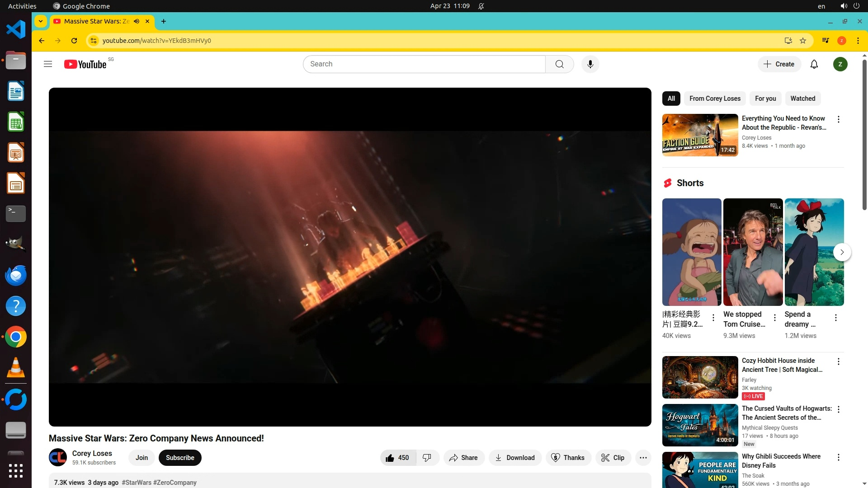Open the YouTube hamburger guide menu
Viewport: 868px width, 488px height.
tap(48, 64)
